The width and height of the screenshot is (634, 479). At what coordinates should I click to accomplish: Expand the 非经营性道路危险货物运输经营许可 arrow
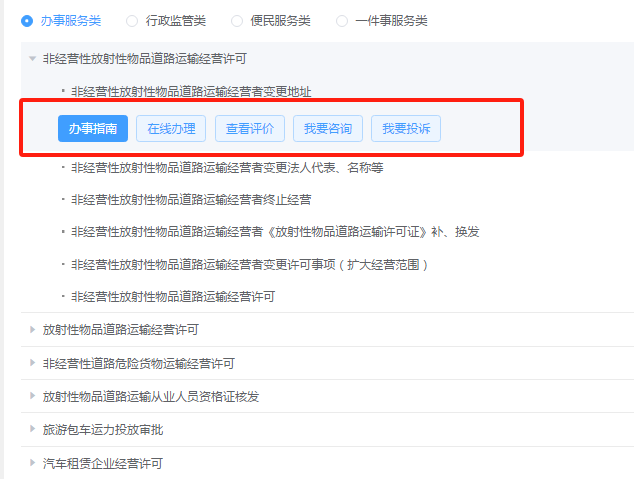[33, 363]
